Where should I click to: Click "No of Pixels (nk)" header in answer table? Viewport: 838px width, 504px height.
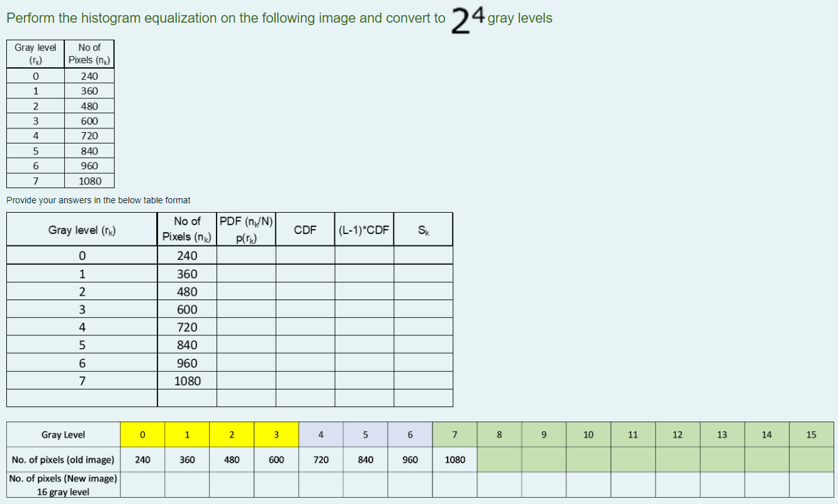[187, 229]
